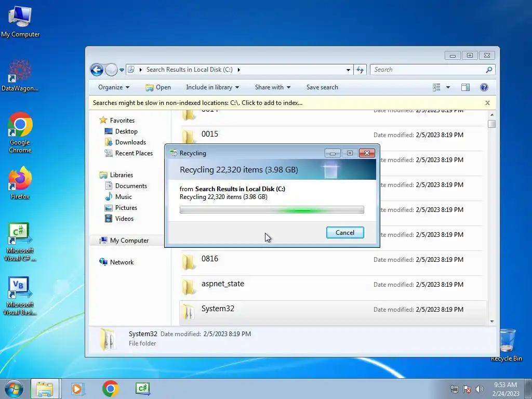The image size is (532, 399).
Task: Open Windows Start orb
Action: coord(14,389)
